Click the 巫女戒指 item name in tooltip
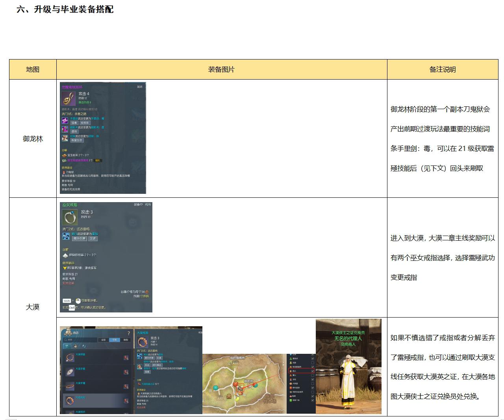 pyautogui.click(x=70, y=205)
